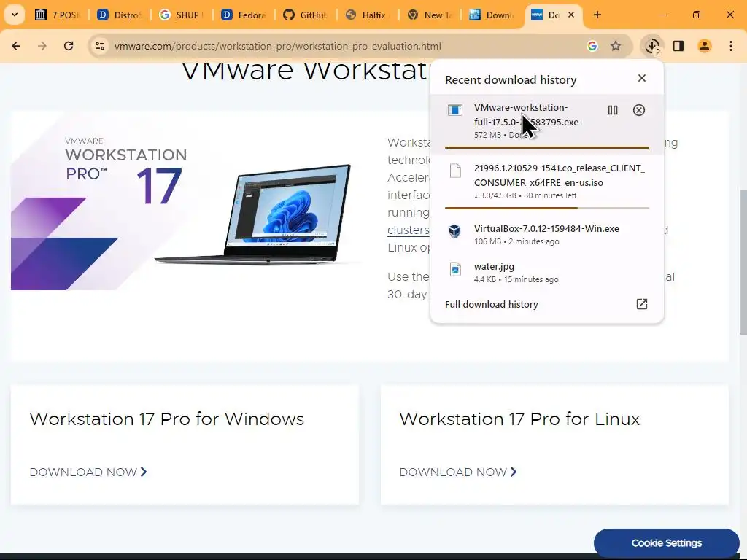View site information icon in address bar

[x=100, y=46]
